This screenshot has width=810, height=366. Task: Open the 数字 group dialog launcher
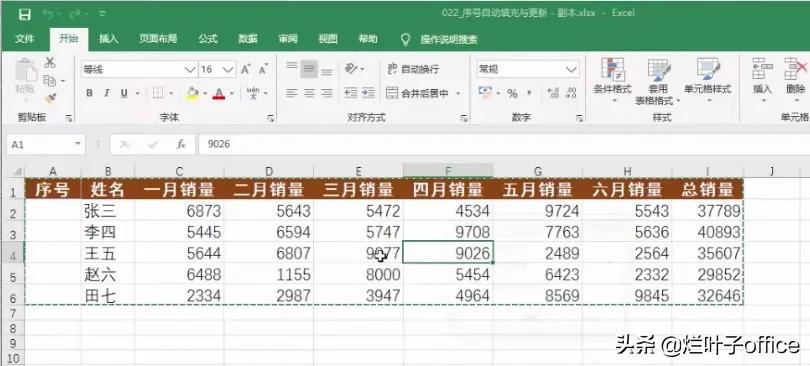(580, 119)
